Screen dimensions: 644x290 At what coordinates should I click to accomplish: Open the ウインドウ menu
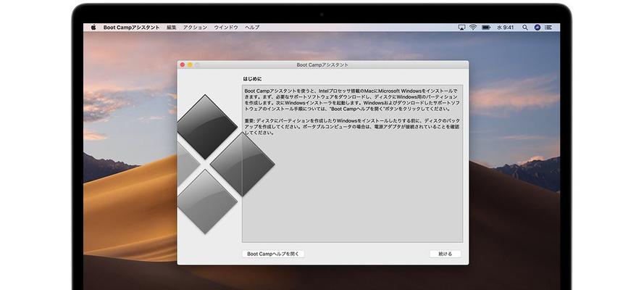pyautogui.click(x=226, y=27)
